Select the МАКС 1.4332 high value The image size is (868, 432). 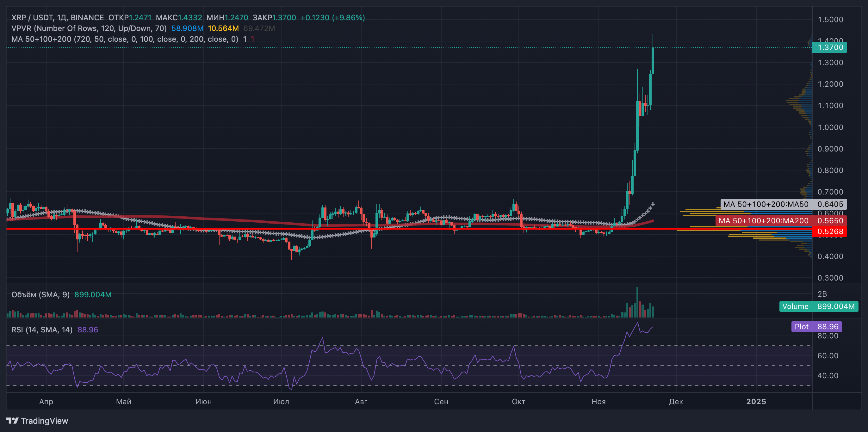pyautogui.click(x=179, y=17)
